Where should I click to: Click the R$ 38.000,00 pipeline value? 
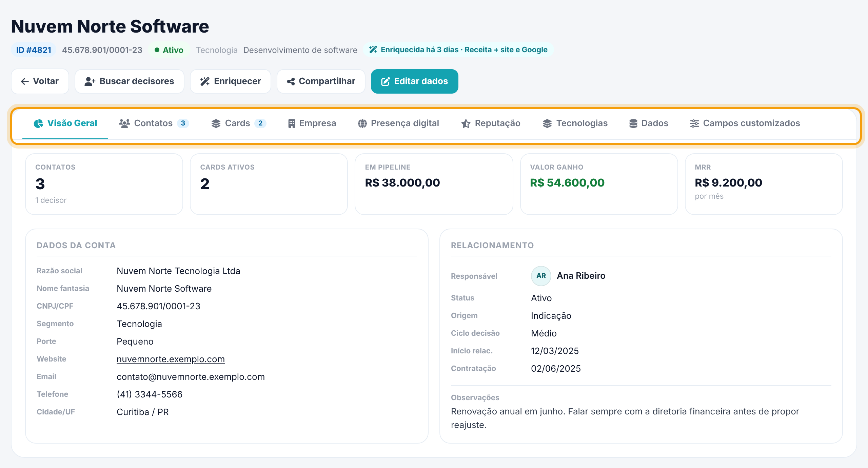pyautogui.click(x=402, y=183)
